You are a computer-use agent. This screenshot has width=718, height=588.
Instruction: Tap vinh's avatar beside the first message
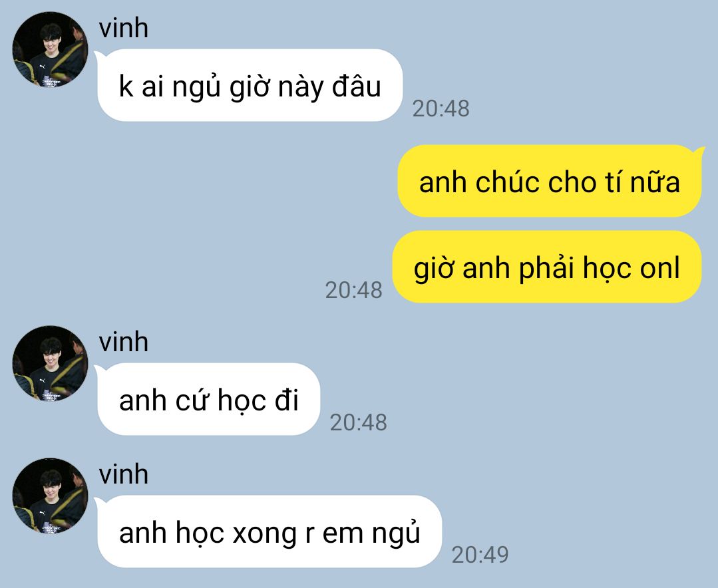tap(51, 49)
